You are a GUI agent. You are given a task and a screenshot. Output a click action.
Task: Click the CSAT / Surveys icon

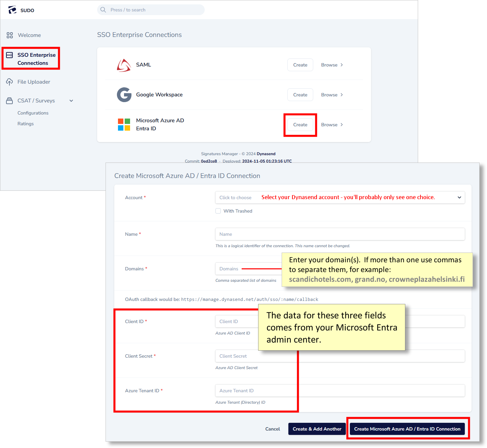[x=9, y=101]
